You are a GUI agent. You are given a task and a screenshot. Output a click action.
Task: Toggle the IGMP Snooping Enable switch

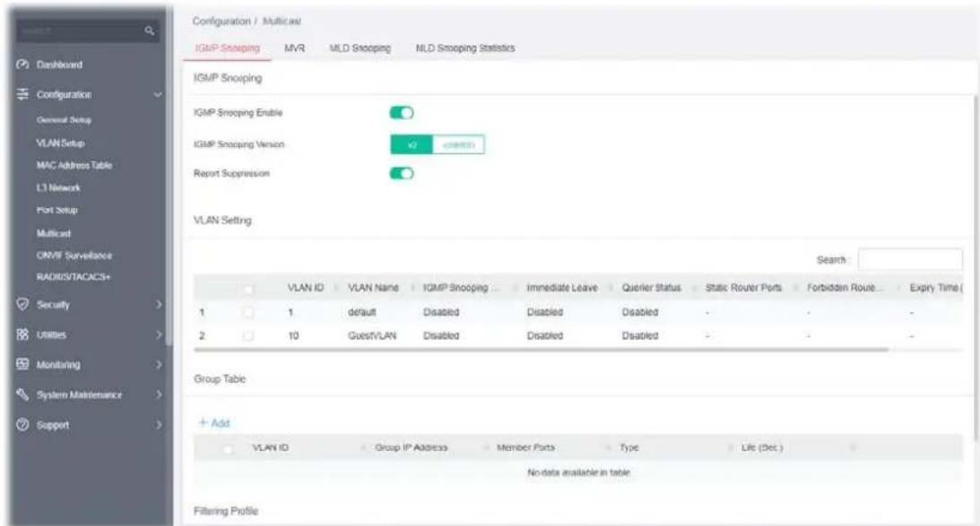pos(402,112)
